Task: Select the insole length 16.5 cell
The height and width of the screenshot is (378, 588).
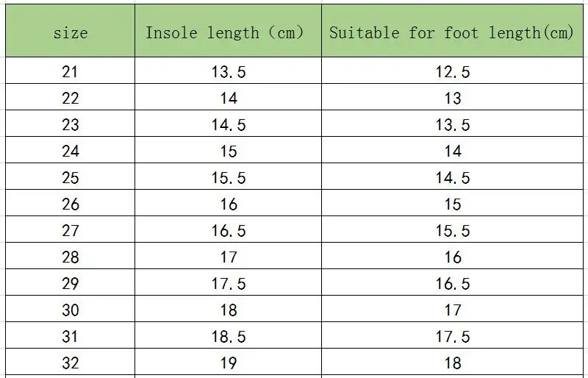Action: (x=228, y=229)
